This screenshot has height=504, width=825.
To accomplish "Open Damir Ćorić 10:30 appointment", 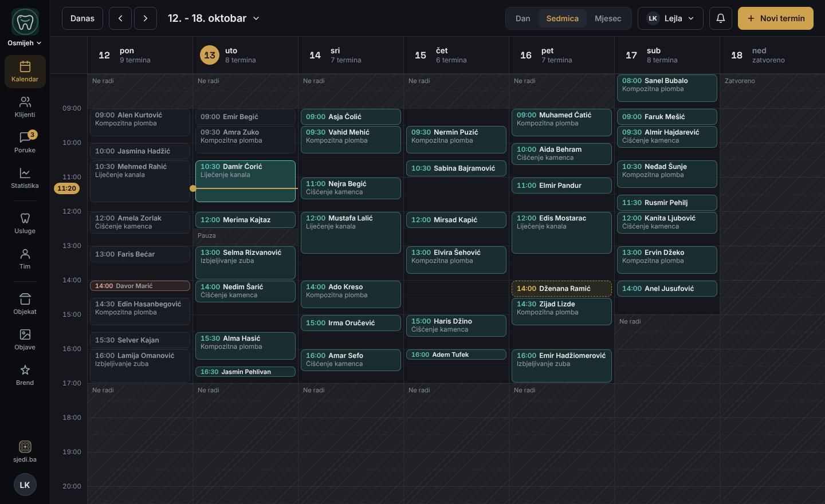I will coord(245,181).
